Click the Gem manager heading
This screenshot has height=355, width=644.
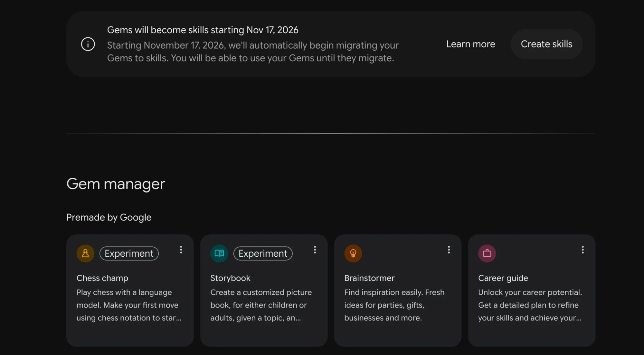click(x=116, y=184)
